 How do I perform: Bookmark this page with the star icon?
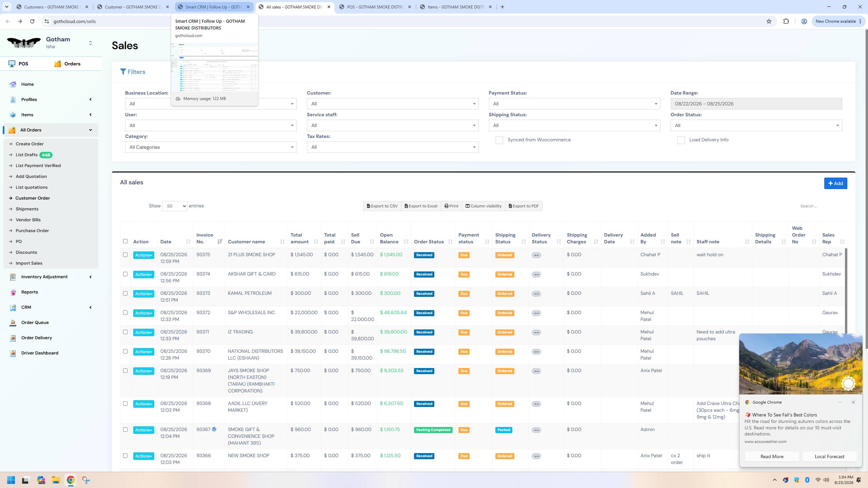(769, 21)
